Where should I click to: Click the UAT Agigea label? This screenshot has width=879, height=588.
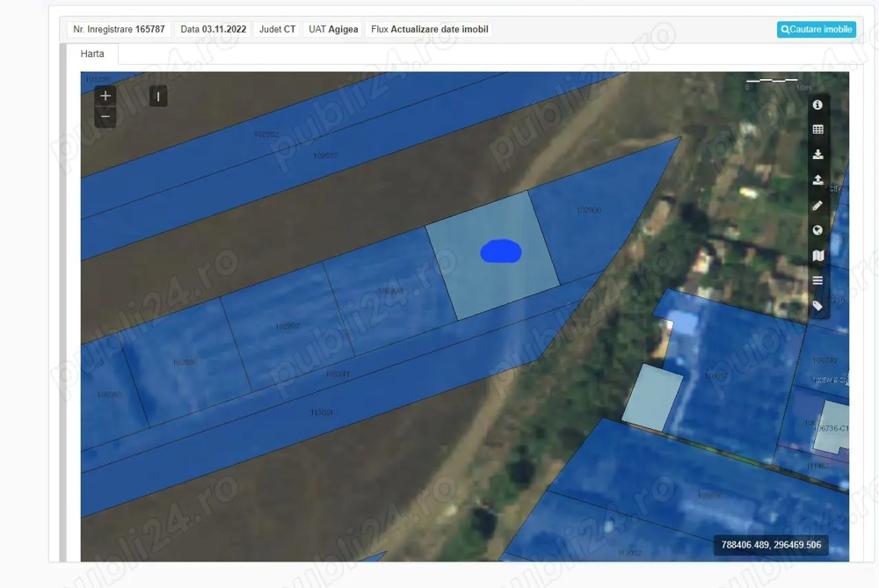(333, 29)
